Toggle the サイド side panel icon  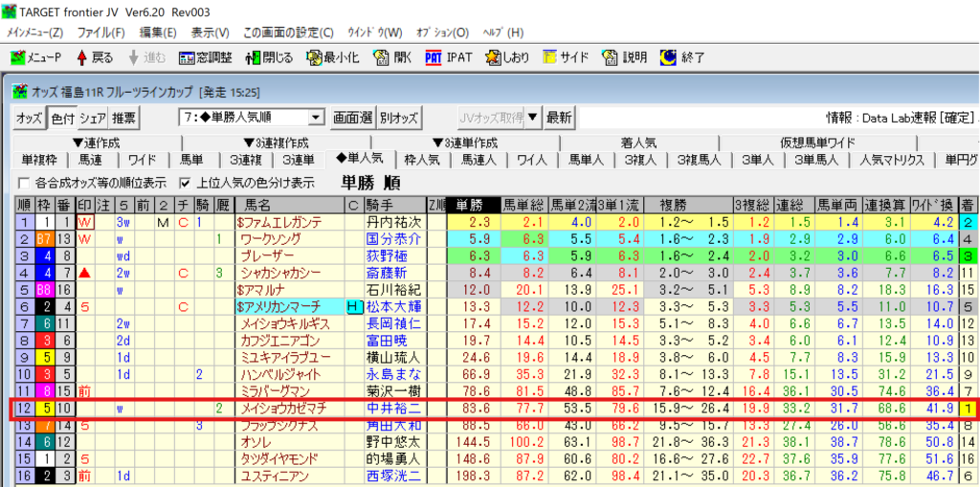[551, 57]
